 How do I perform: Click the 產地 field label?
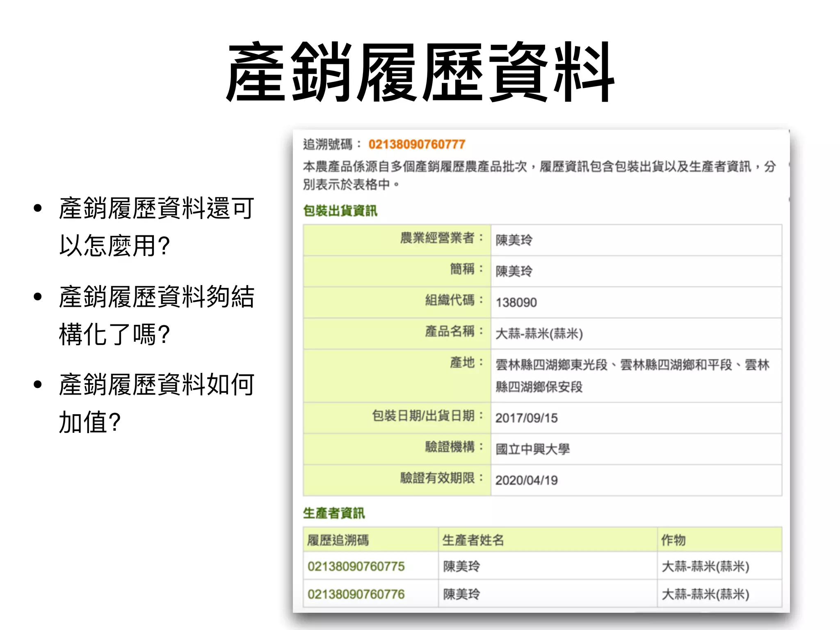tap(467, 363)
